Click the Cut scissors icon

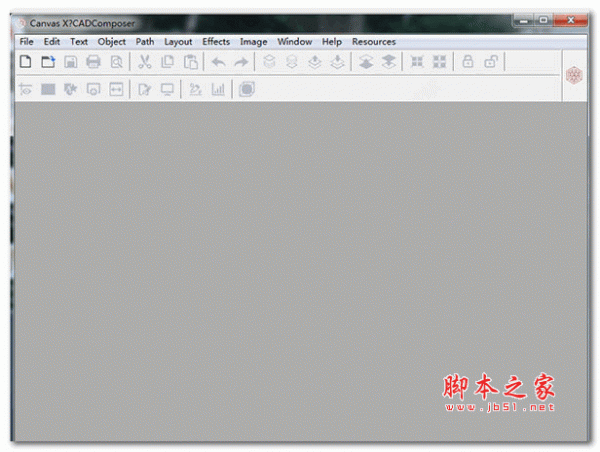click(x=144, y=62)
